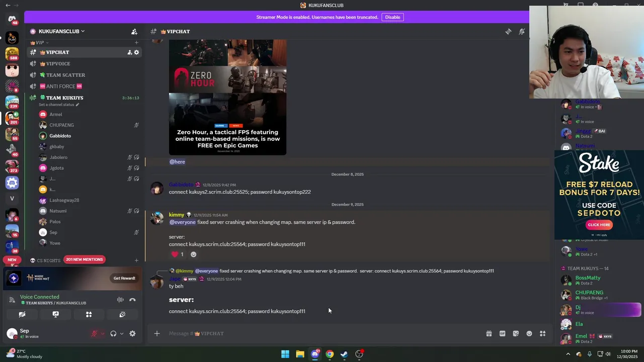The image size is (644, 362).
Task: Open microphone input options chevron
Action: (x=103, y=333)
